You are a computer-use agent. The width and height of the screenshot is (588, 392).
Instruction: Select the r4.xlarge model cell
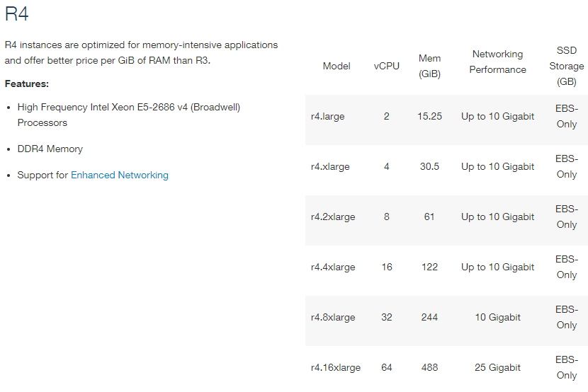pos(330,166)
